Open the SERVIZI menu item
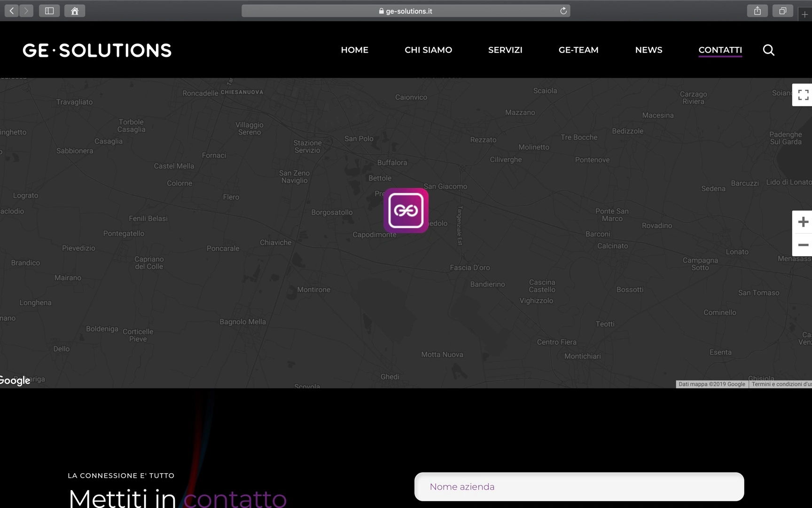The width and height of the screenshot is (812, 508). tap(505, 50)
